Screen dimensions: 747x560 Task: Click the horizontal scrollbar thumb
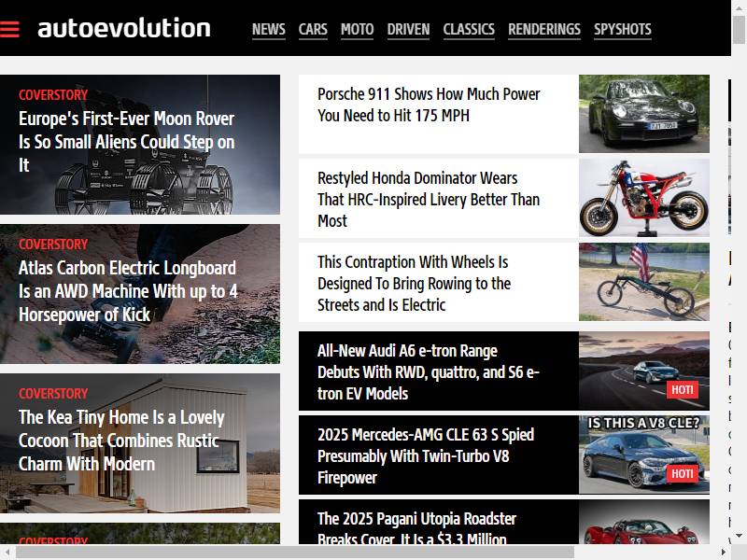(x=295, y=553)
